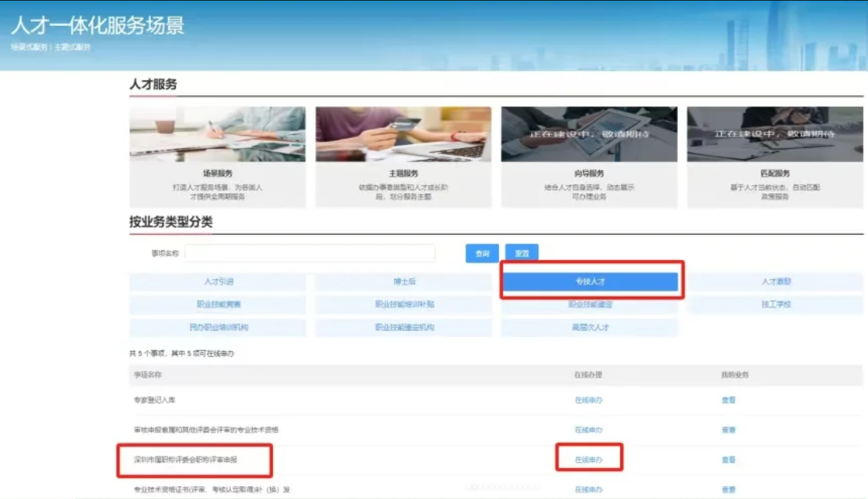Viewport: 868px width, 499px height.
Task: Select the highlighted 专技人才 category tab
Action: point(590,282)
